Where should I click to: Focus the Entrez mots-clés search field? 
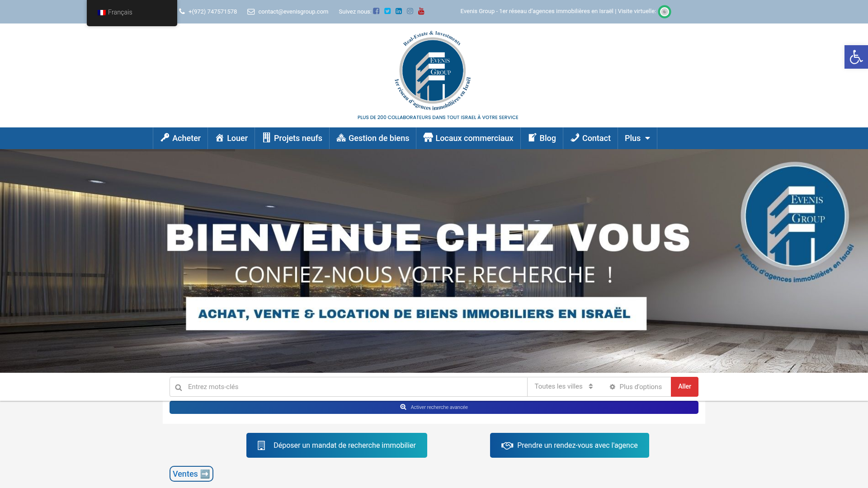[x=349, y=387]
